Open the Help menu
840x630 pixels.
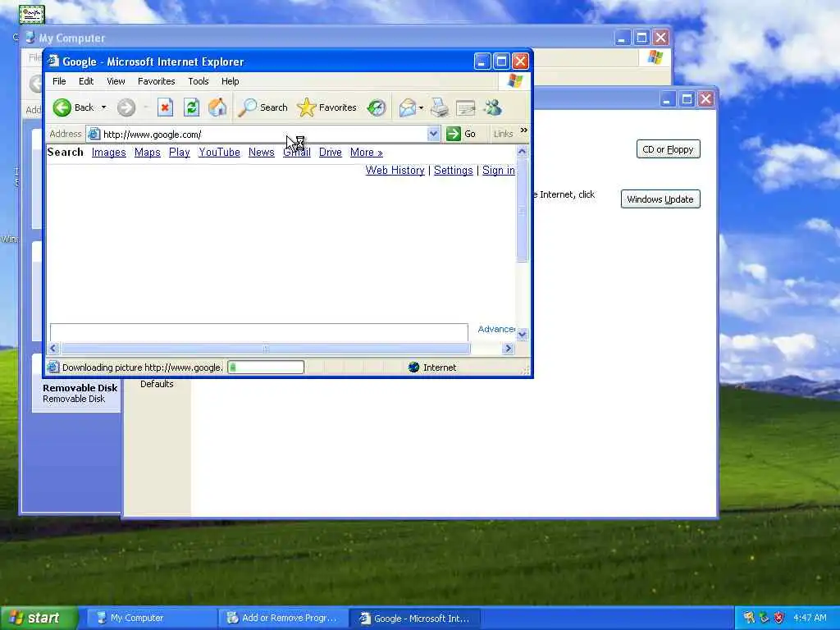coord(230,81)
